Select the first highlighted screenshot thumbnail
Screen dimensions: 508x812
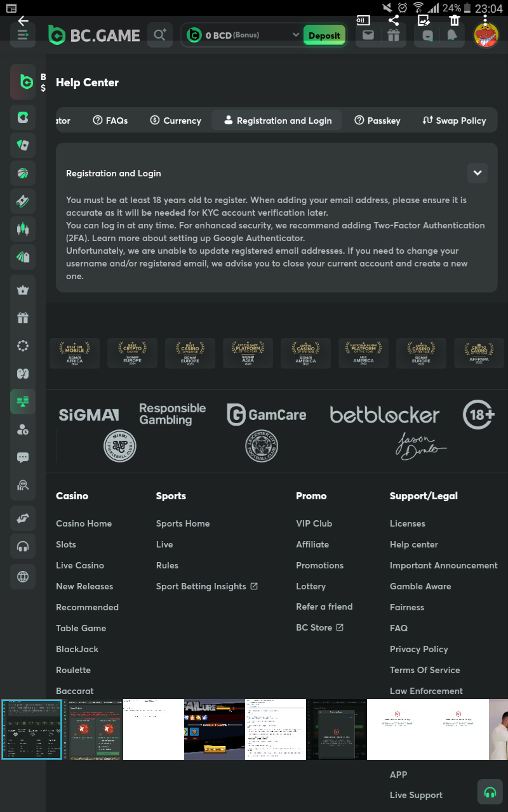(x=32, y=730)
